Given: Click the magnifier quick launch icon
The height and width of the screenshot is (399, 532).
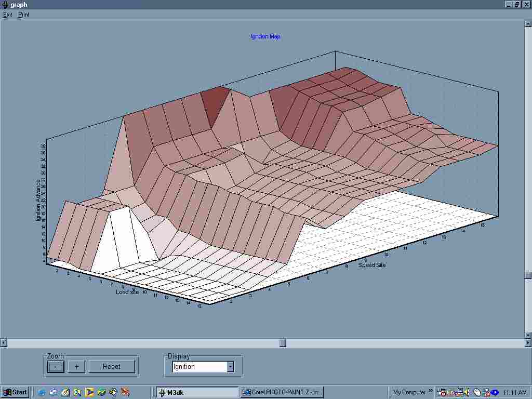Looking at the screenshot, I should point(77,393).
